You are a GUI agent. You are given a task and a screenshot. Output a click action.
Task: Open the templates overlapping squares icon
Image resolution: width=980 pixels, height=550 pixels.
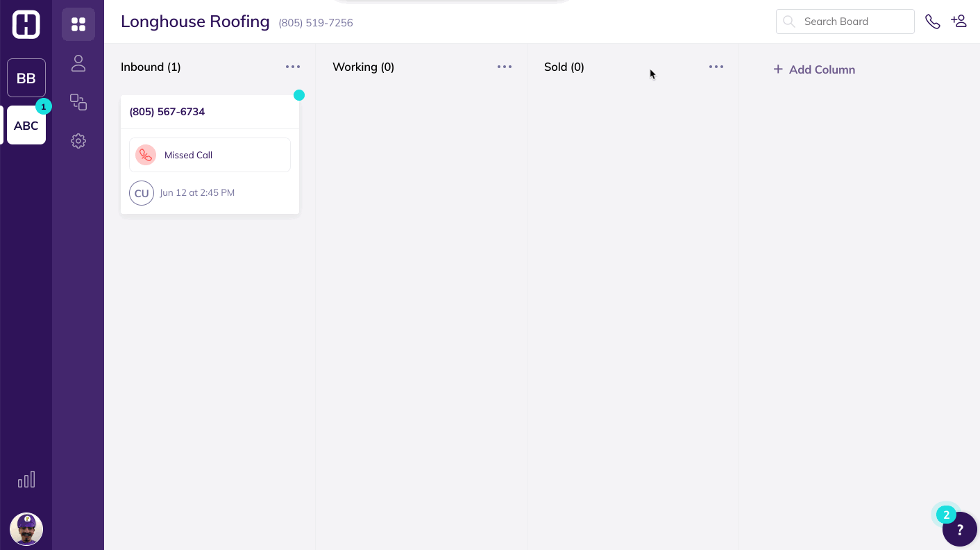click(x=78, y=102)
